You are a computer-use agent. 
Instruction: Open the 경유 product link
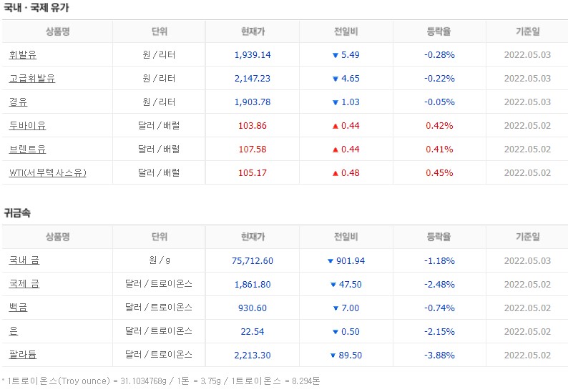[x=18, y=102]
